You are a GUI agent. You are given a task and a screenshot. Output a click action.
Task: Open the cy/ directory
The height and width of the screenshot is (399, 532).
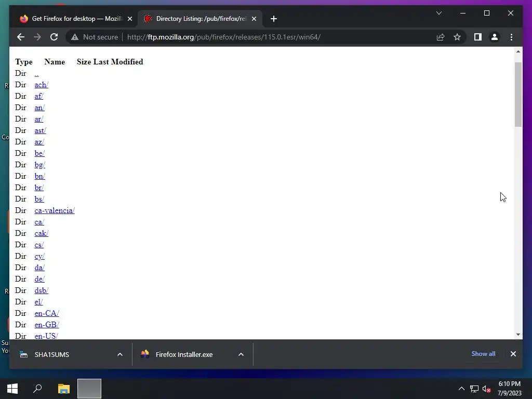click(39, 256)
